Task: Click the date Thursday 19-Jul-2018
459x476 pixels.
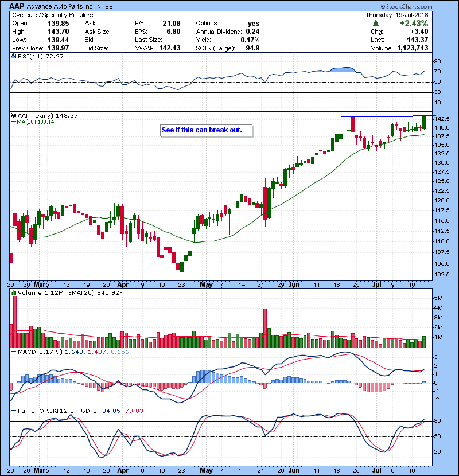Action: click(396, 15)
